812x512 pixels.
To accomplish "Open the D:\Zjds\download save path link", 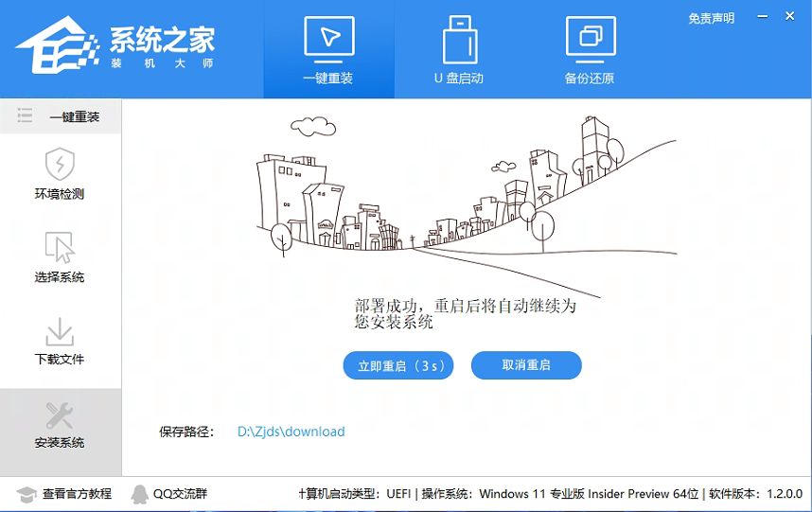I will pyautogui.click(x=291, y=432).
